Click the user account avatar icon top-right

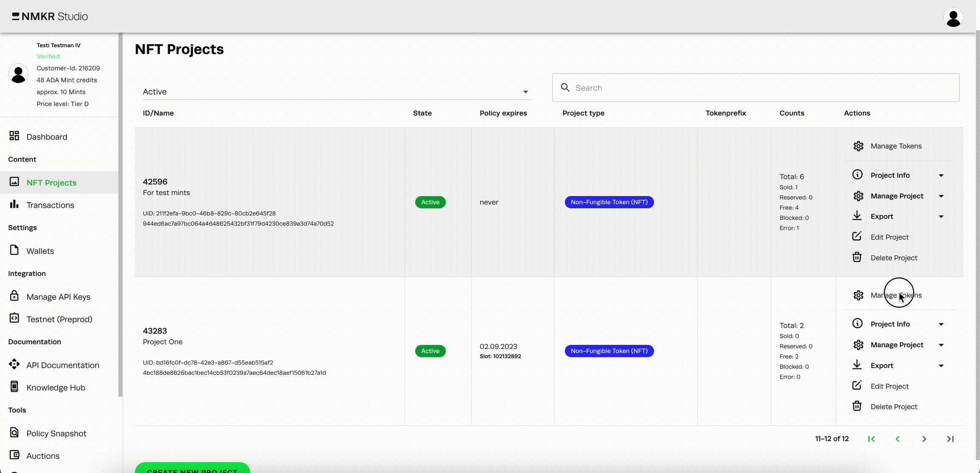coord(953,17)
